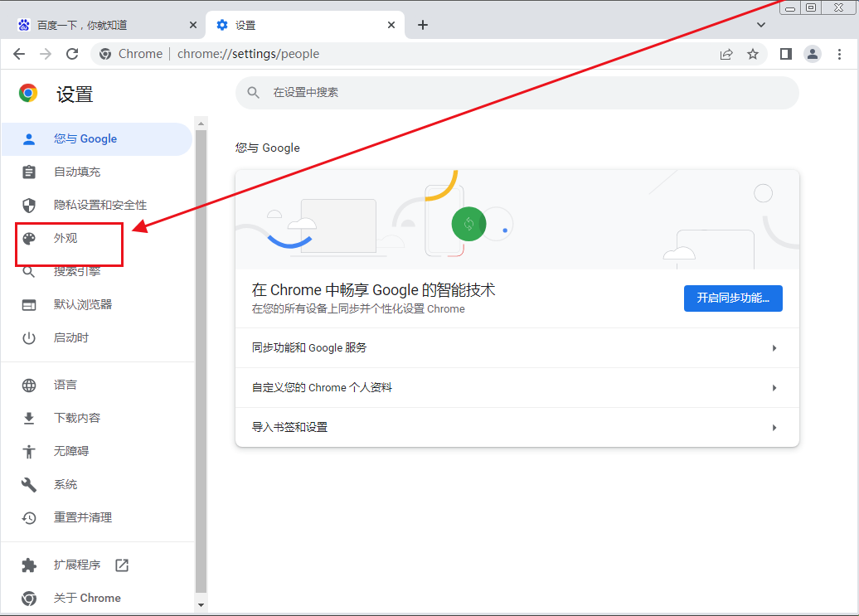Screen dimensions: 859x616
Task: Open 语言 settings section
Action: click(97, 385)
